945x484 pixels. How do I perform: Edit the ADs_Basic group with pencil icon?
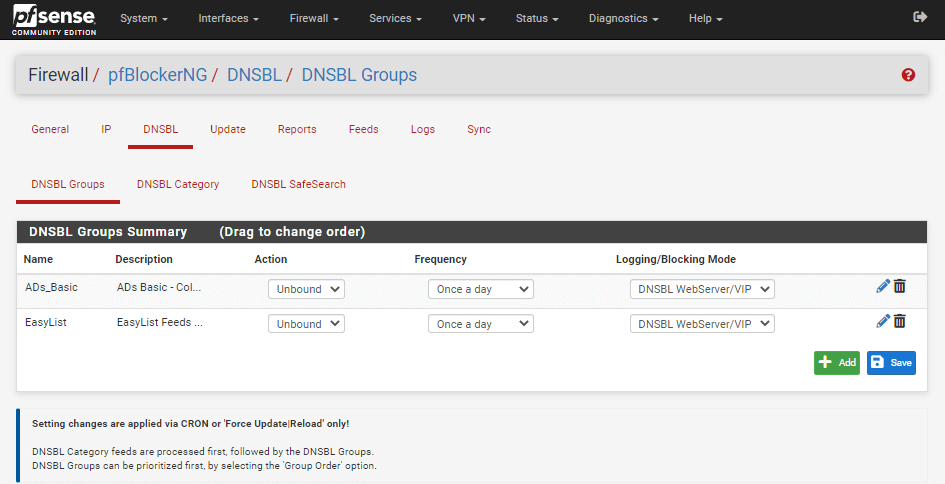[x=882, y=287]
